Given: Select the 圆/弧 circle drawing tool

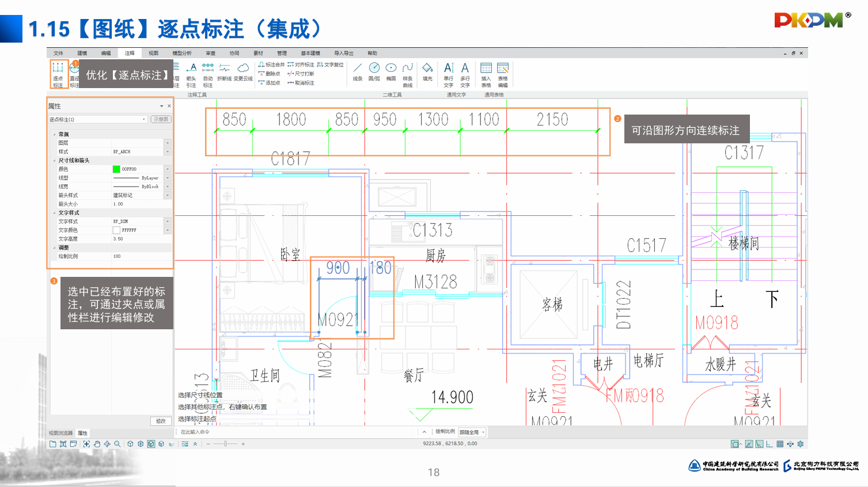Looking at the screenshot, I should click(374, 73).
